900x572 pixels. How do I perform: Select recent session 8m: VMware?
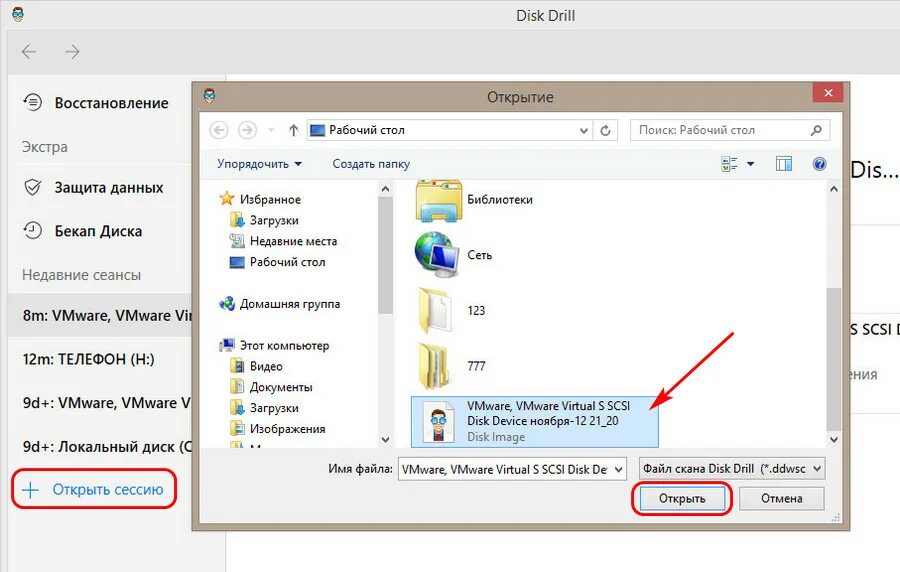(x=100, y=315)
